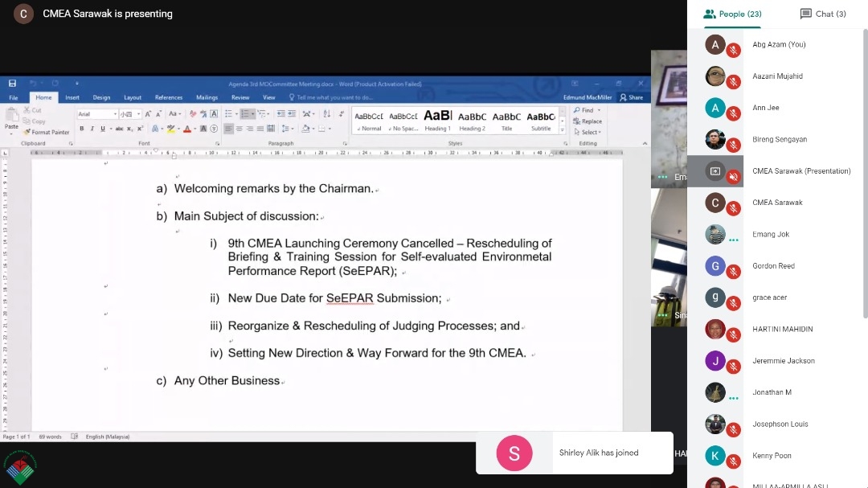Click the English (Malaysia) language status
Image resolution: width=868 pixels, height=488 pixels.
pos(108,437)
